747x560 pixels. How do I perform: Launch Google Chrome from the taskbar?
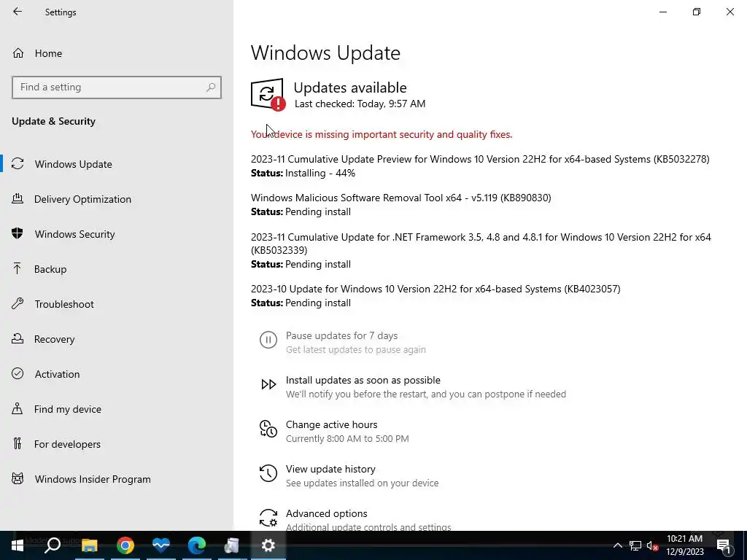tap(125, 545)
